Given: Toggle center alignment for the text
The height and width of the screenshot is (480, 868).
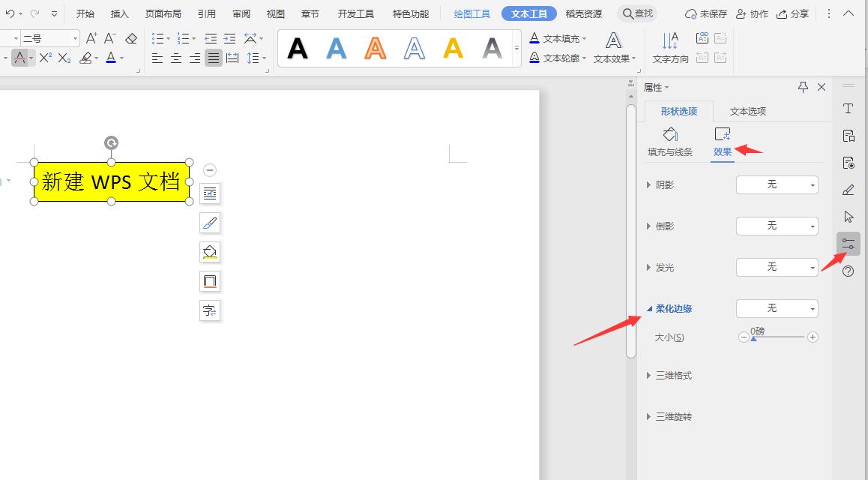Looking at the screenshot, I should coord(175,58).
